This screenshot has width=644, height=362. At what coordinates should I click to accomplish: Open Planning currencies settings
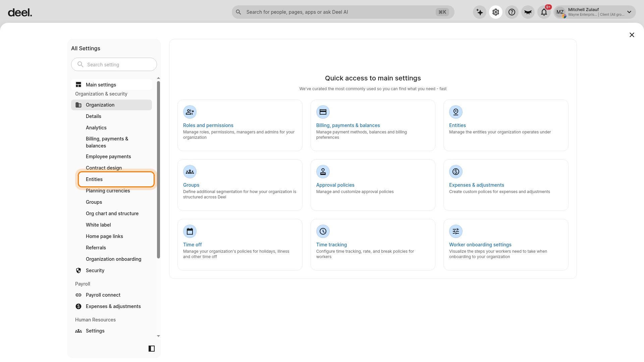tap(108, 191)
